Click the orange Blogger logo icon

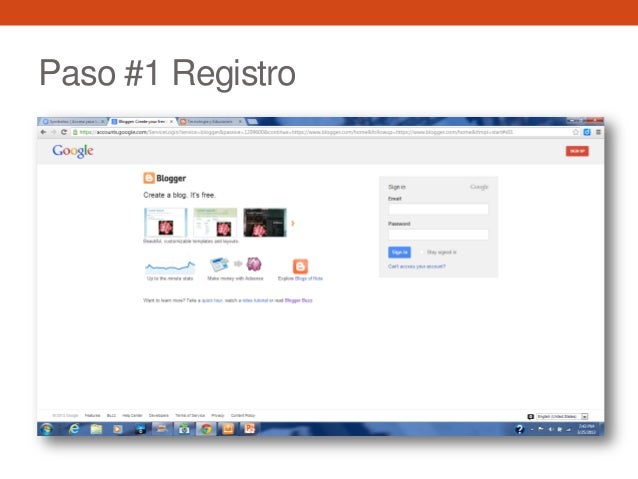coord(149,178)
